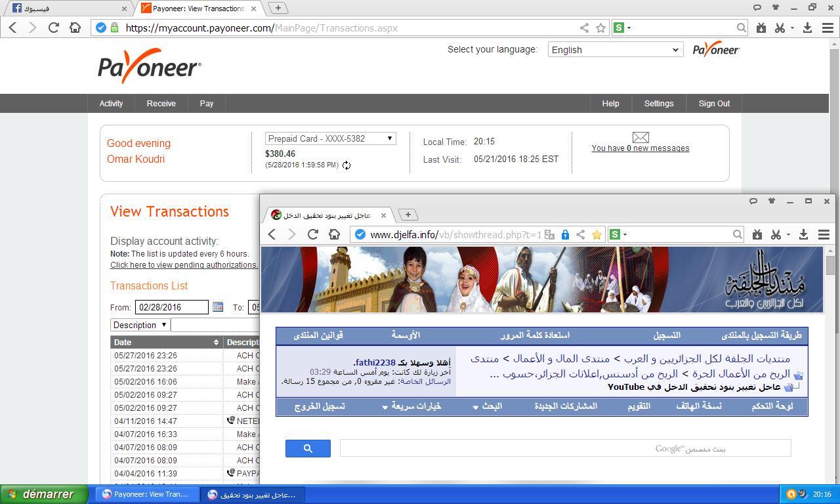The height and width of the screenshot is (504, 840).
Task: Open the Help menu
Action: (610, 103)
